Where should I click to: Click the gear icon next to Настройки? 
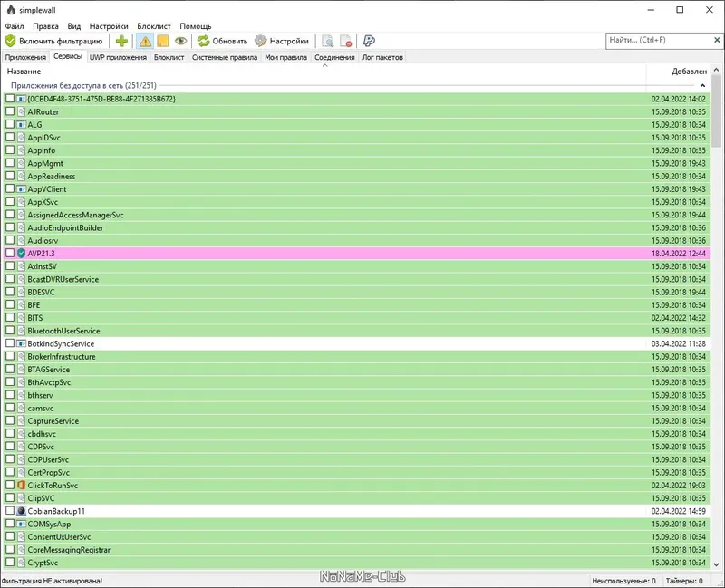pos(261,41)
